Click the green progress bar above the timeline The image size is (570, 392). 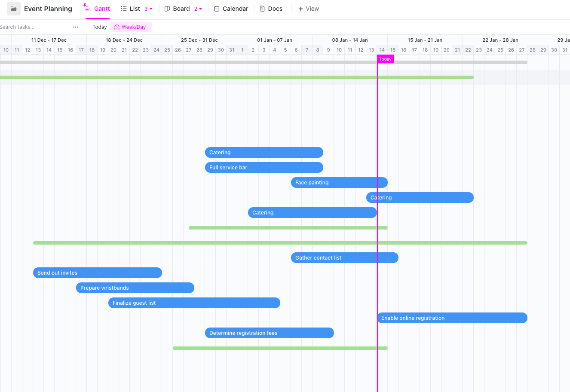[236, 77]
